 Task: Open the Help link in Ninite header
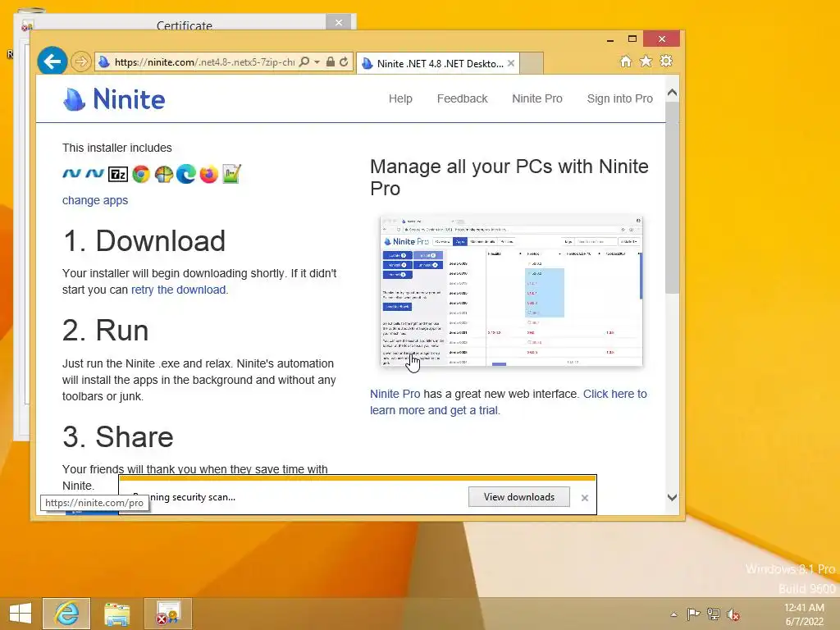point(400,98)
